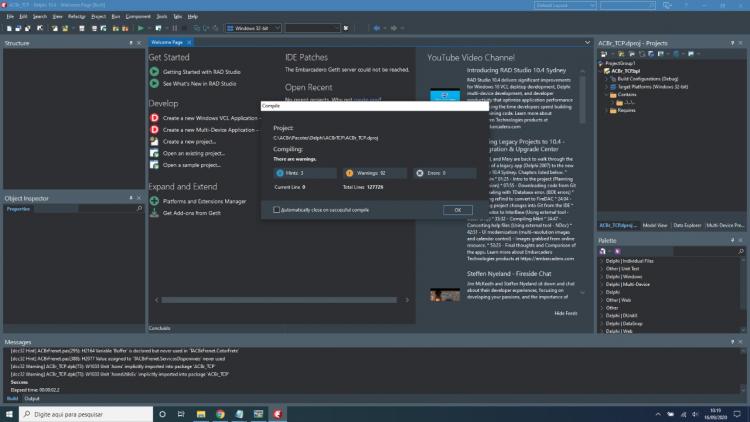Open the Refactor menu

[77, 17]
